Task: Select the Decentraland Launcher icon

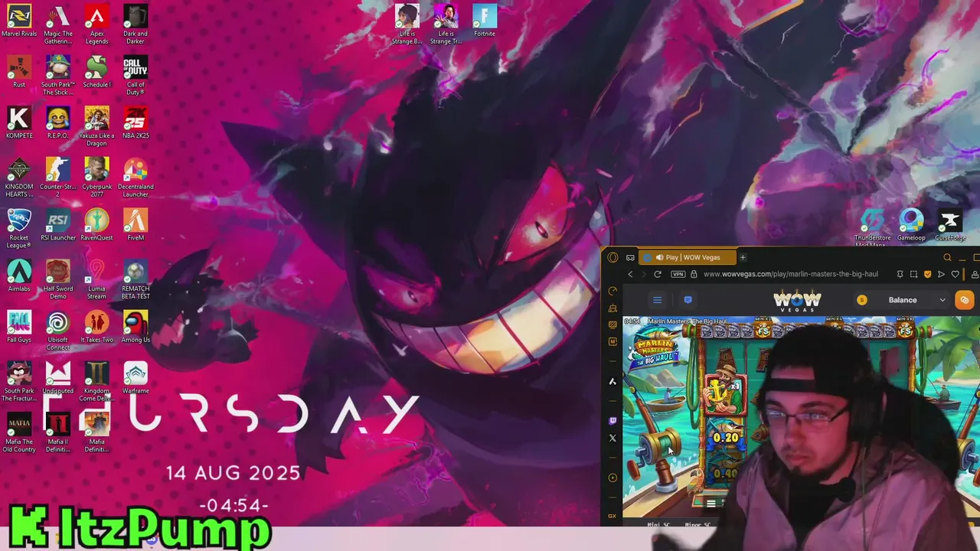Action: [136, 178]
